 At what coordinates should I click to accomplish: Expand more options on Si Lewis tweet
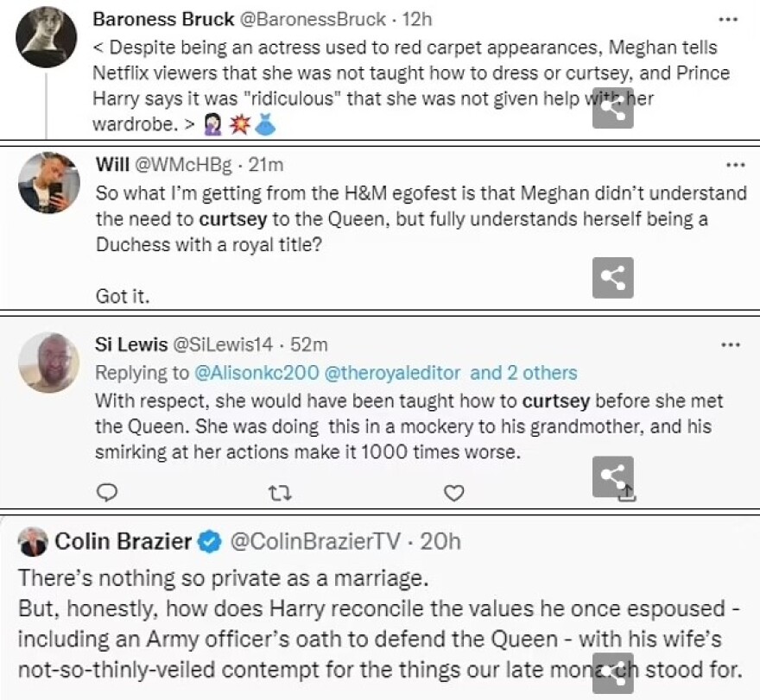[x=730, y=345]
